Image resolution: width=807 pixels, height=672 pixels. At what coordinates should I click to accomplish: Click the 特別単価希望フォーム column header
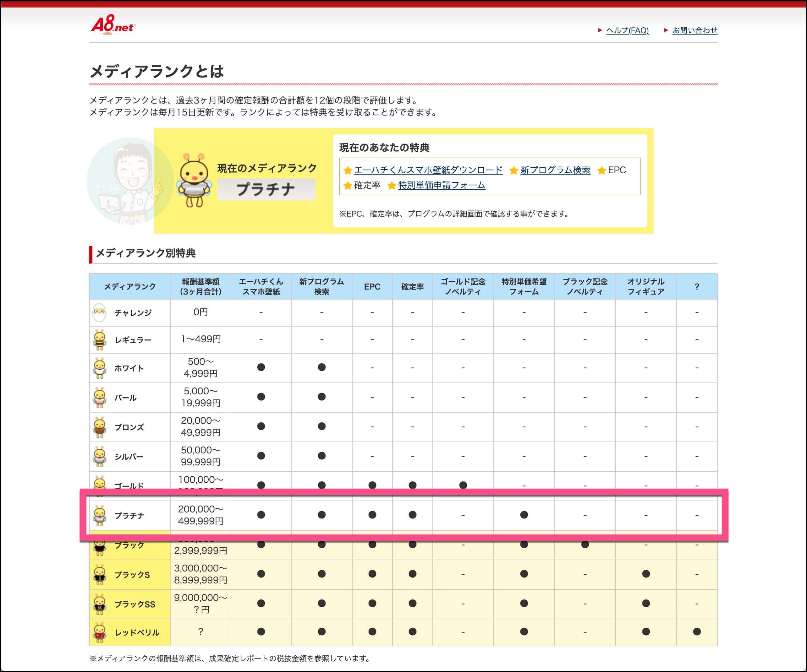(x=524, y=286)
